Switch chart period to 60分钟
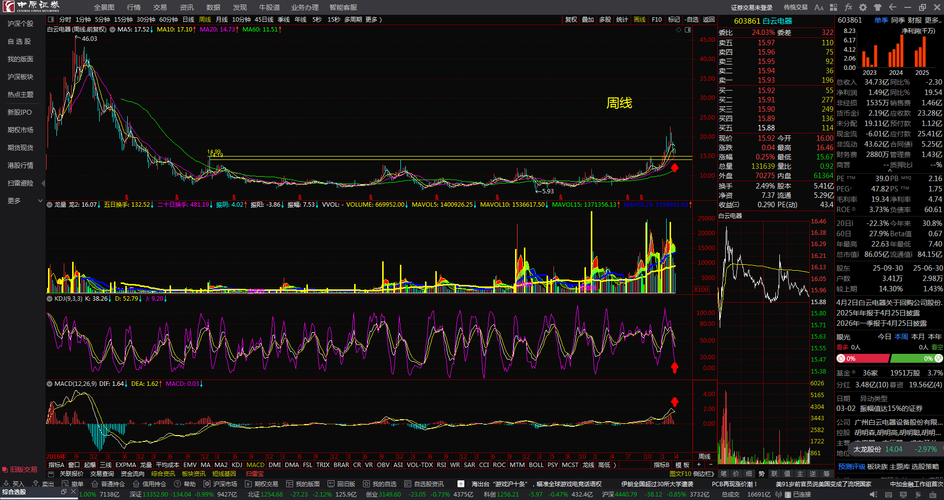 point(169,19)
